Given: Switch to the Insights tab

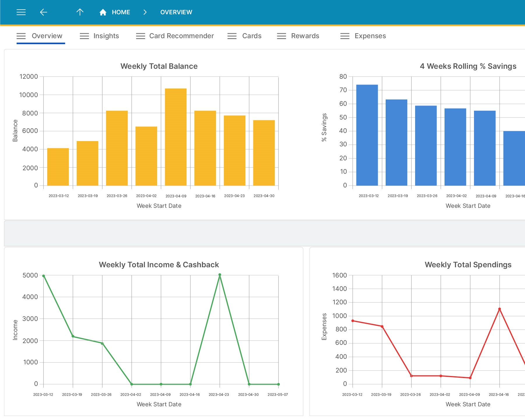Looking at the screenshot, I should click(x=106, y=36).
